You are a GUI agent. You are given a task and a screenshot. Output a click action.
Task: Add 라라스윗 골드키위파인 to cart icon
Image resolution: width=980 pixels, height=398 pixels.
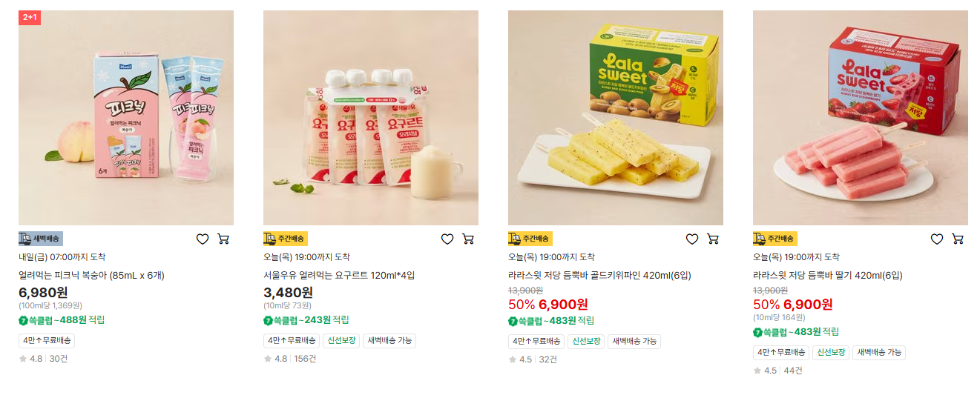click(713, 239)
